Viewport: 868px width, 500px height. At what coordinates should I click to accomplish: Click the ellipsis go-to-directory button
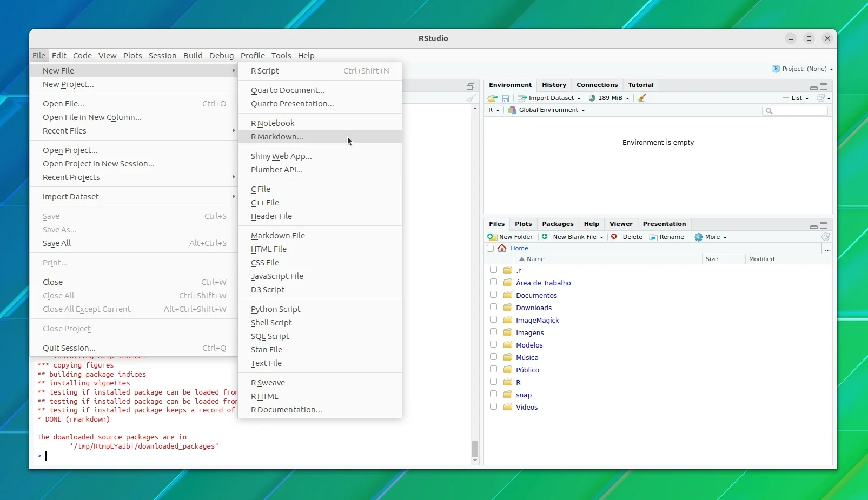(827, 249)
